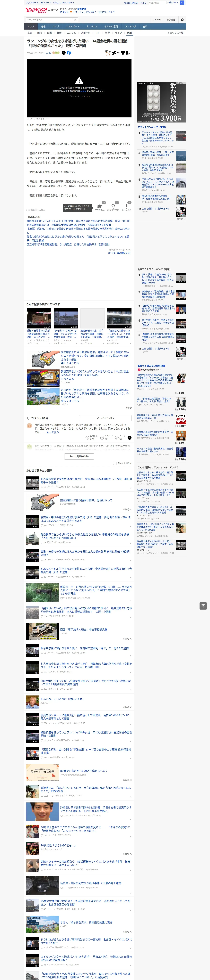Open the article comment count 63 icon
This screenshot has height=980, width=210.
coord(49,53)
